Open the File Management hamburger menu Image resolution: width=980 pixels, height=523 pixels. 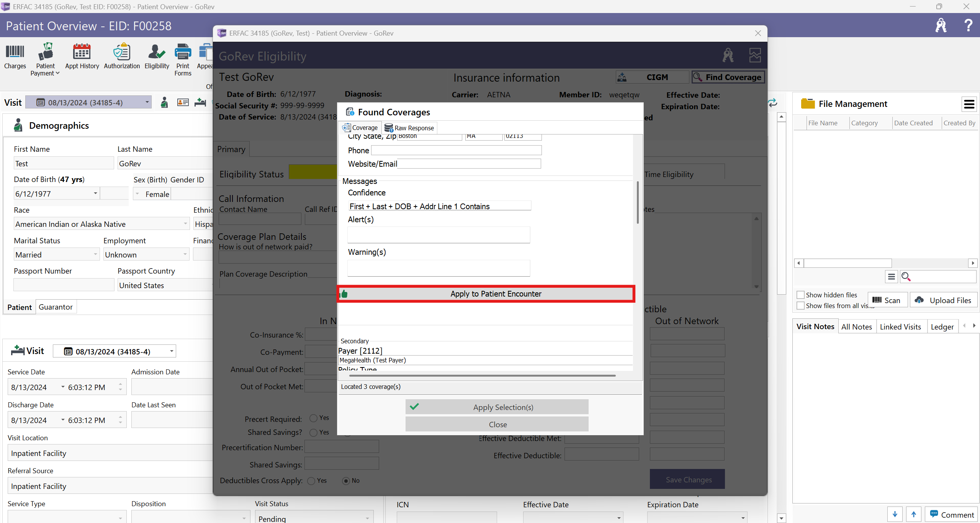pos(969,104)
